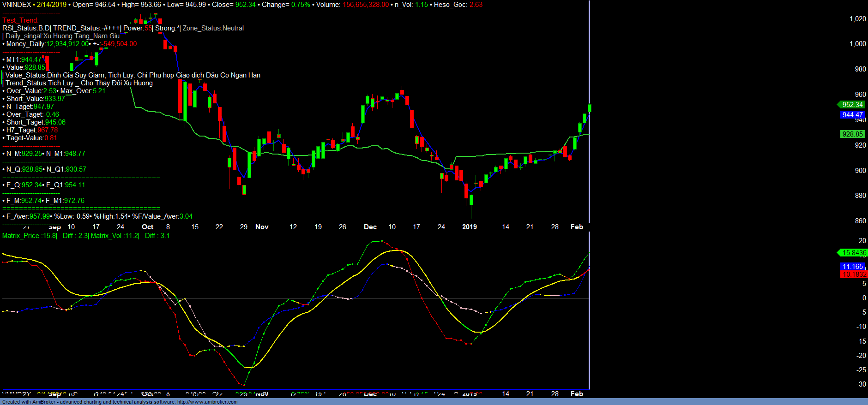Image resolution: width=868 pixels, height=405 pixels.
Task: Select the red Test_Trend indicator label
Action: tap(20, 20)
